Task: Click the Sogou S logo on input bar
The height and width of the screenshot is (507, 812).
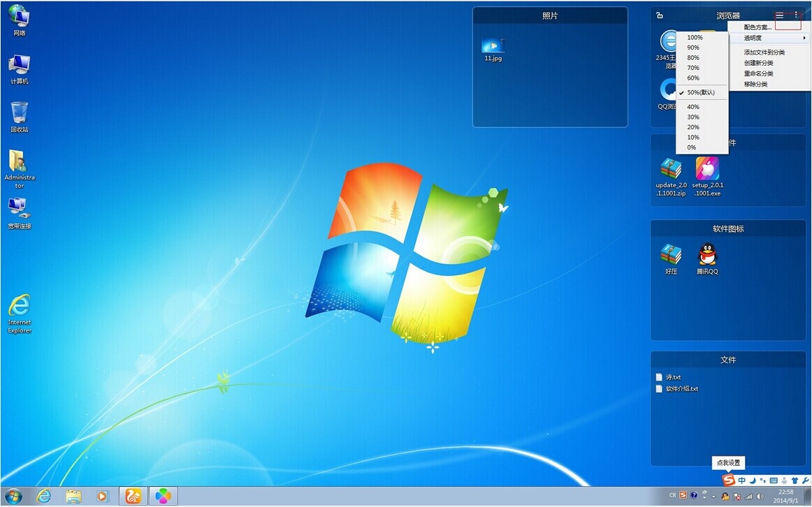Action: (729, 480)
